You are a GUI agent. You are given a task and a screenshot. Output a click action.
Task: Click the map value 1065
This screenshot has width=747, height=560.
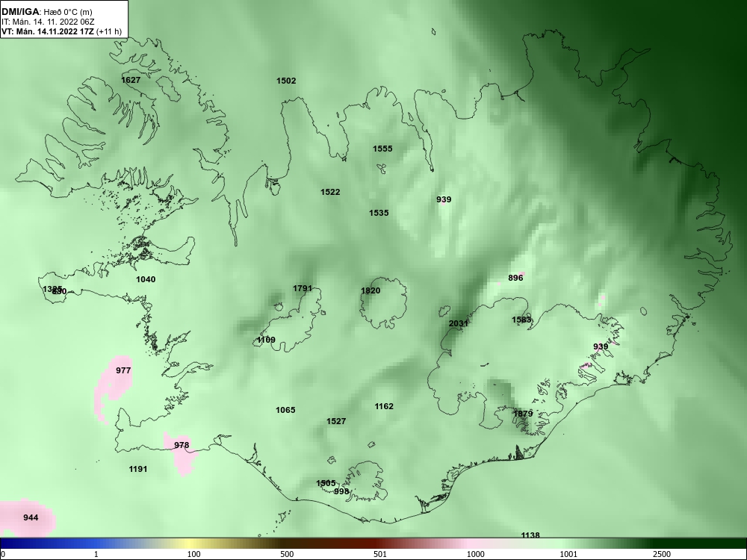(285, 411)
